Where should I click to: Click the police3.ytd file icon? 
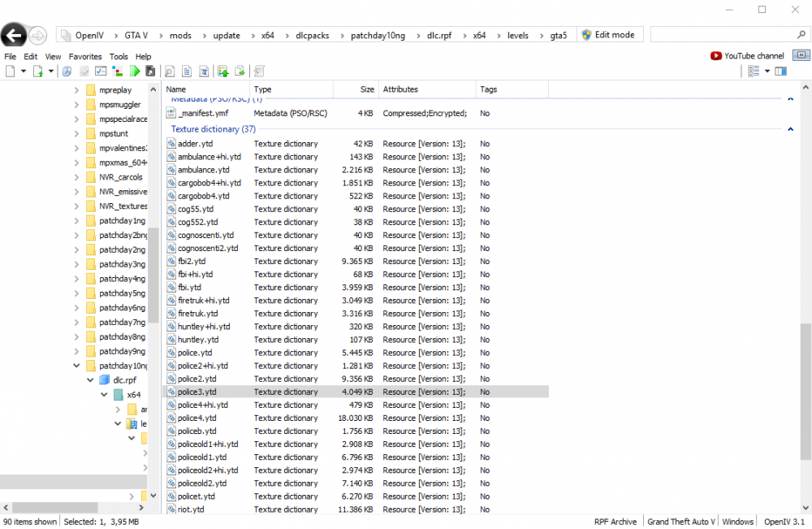tap(171, 392)
